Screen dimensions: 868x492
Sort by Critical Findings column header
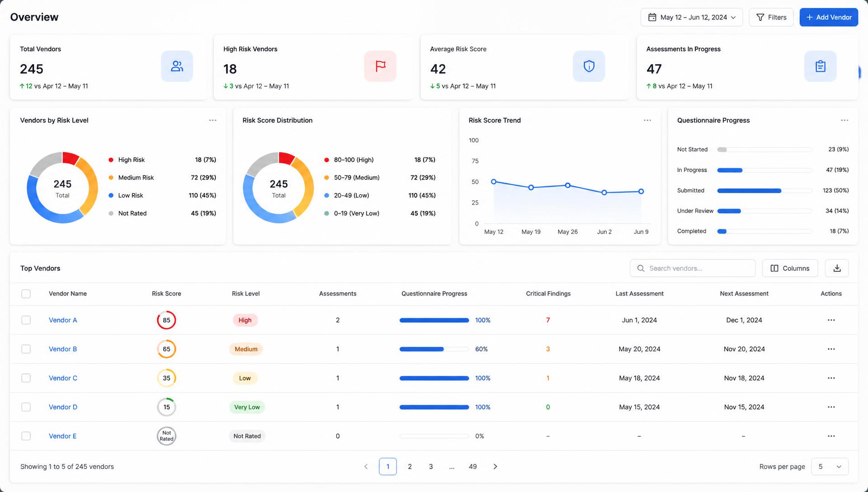click(x=548, y=293)
